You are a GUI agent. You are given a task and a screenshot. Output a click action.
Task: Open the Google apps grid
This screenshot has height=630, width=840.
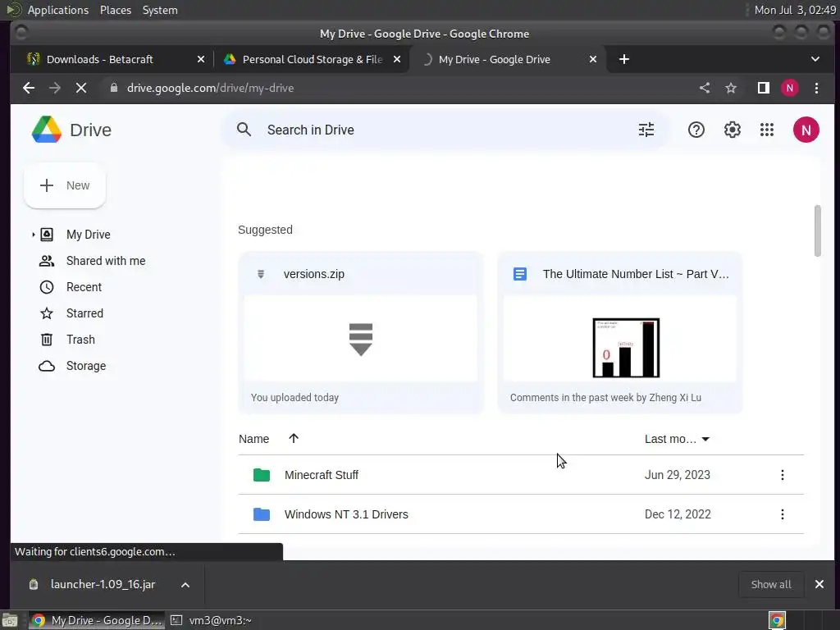tap(767, 130)
